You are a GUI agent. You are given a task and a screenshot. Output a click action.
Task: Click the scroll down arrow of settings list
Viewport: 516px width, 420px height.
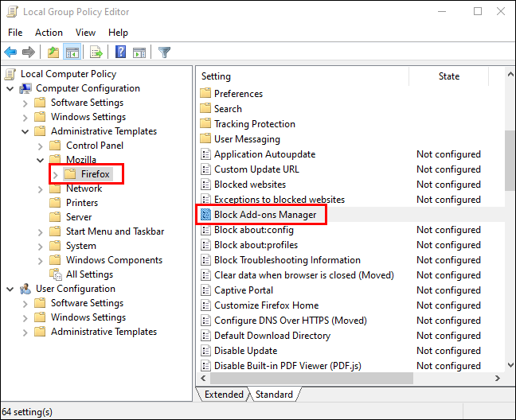tap(510, 365)
